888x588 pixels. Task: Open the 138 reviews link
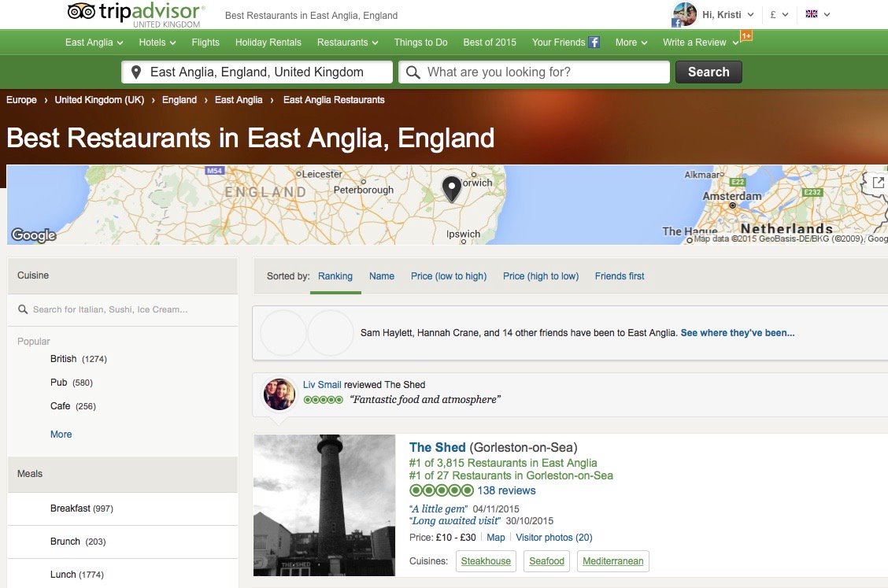point(506,490)
